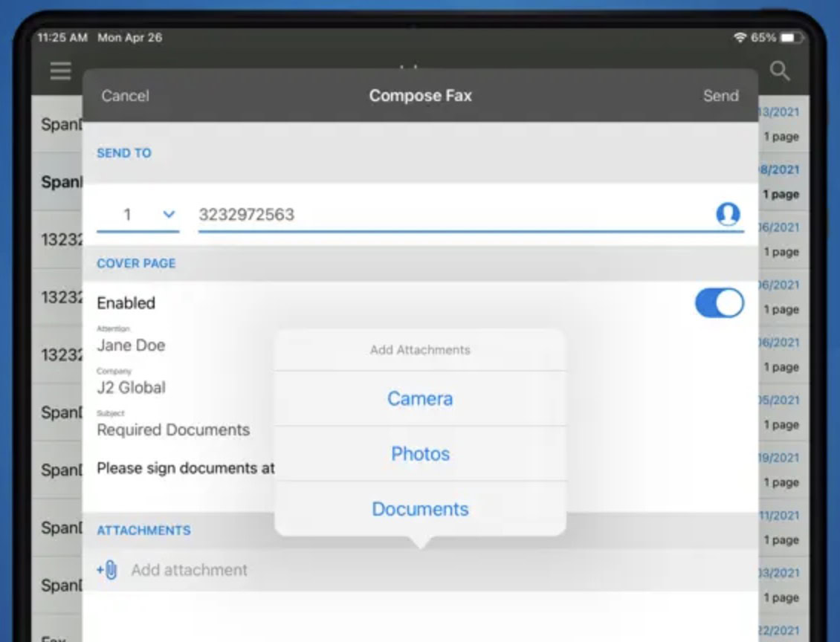Disable the cover page Enabled toggle
Image resolution: width=840 pixels, height=642 pixels.
click(719, 303)
